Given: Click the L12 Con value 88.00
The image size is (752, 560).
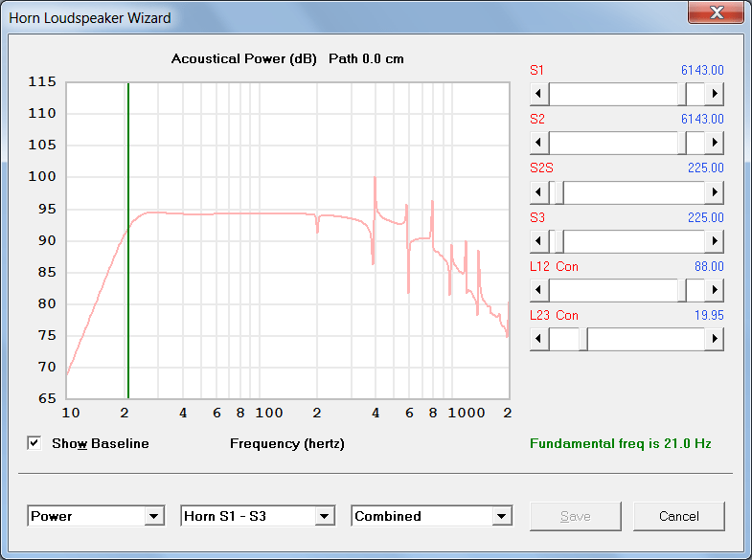Looking at the screenshot, I should 709,266.
